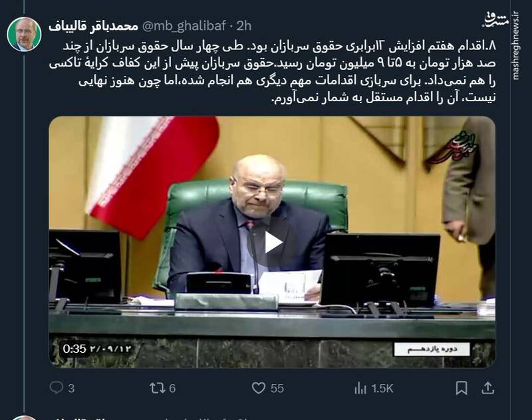Like the tweet with the heart icon
Screen dimensions: 532x420
tap(259, 388)
